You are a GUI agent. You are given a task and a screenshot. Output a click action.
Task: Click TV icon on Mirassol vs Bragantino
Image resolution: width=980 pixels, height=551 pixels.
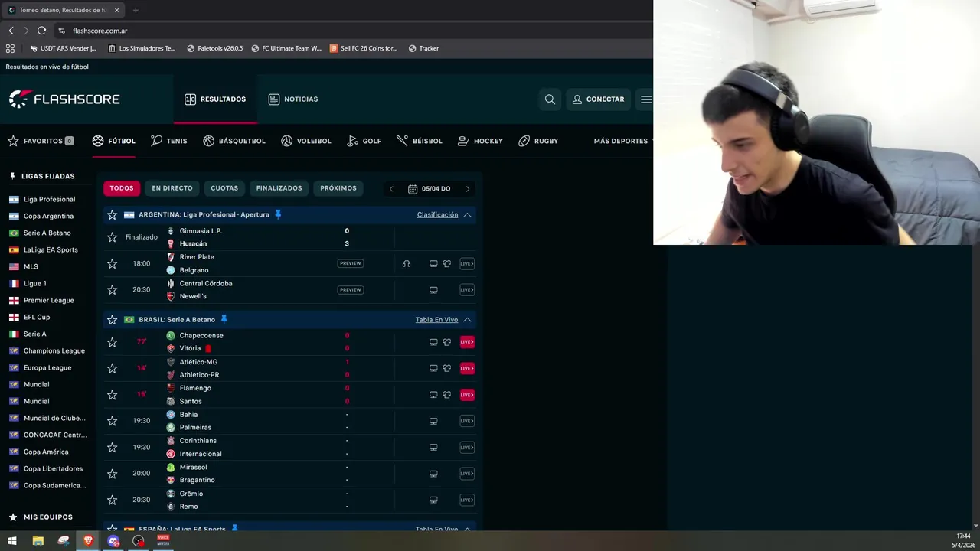433,474
